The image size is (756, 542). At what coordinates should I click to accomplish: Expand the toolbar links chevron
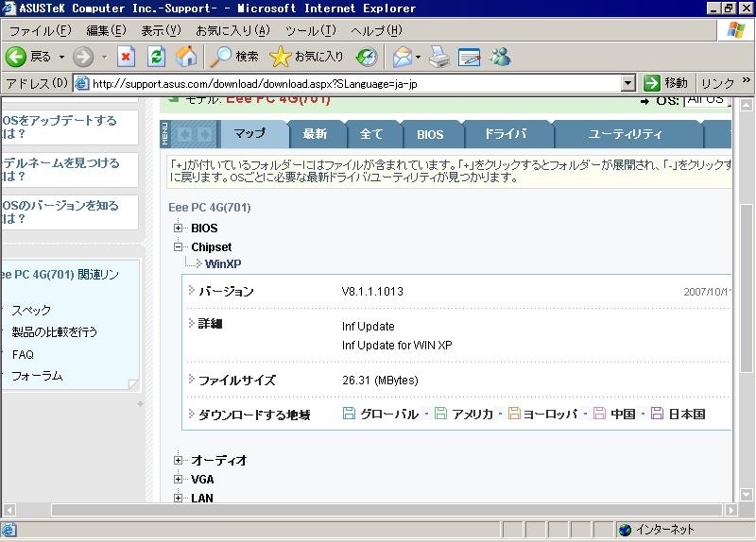click(x=746, y=80)
